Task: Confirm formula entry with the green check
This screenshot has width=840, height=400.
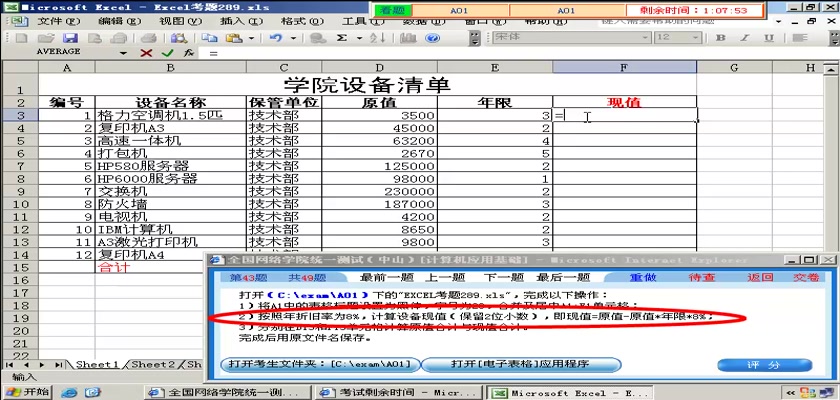Action: tap(168, 53)
